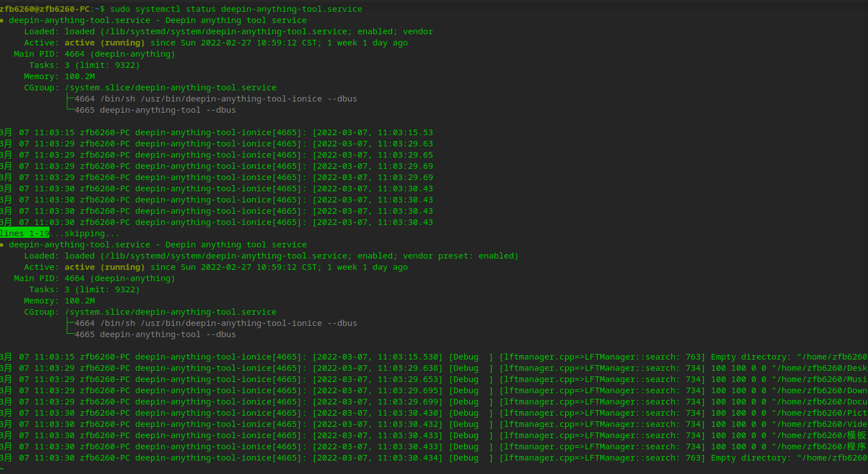Click "status" in the typed command line
The image size is (868, 474).
click(x=201, y=9)
